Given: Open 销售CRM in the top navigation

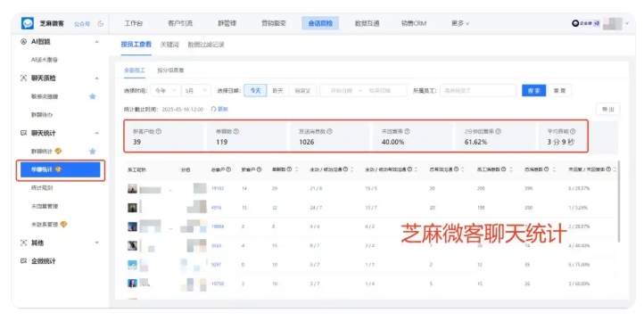Looking at the screenshot, I should (414, 24).
